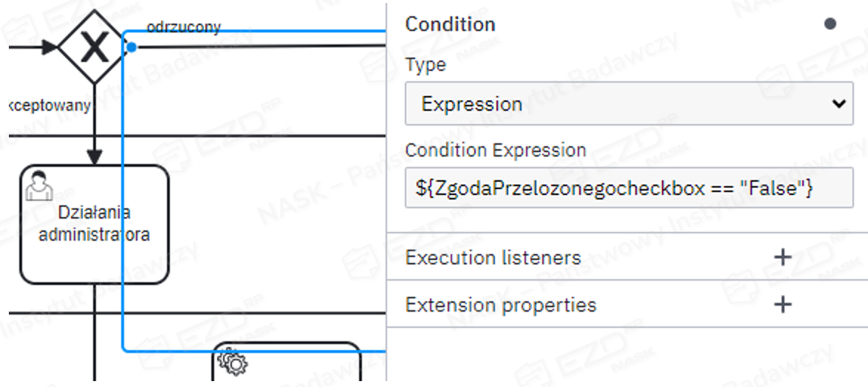Screen dimensions: 868x387
Task: Collapse the Condition section header
Action: click(451, 24)
